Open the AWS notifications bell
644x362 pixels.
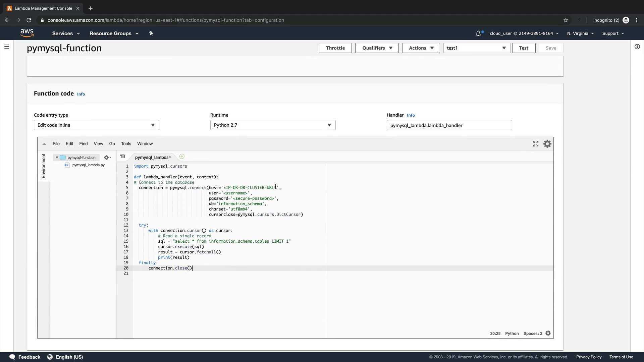(478, 34)
